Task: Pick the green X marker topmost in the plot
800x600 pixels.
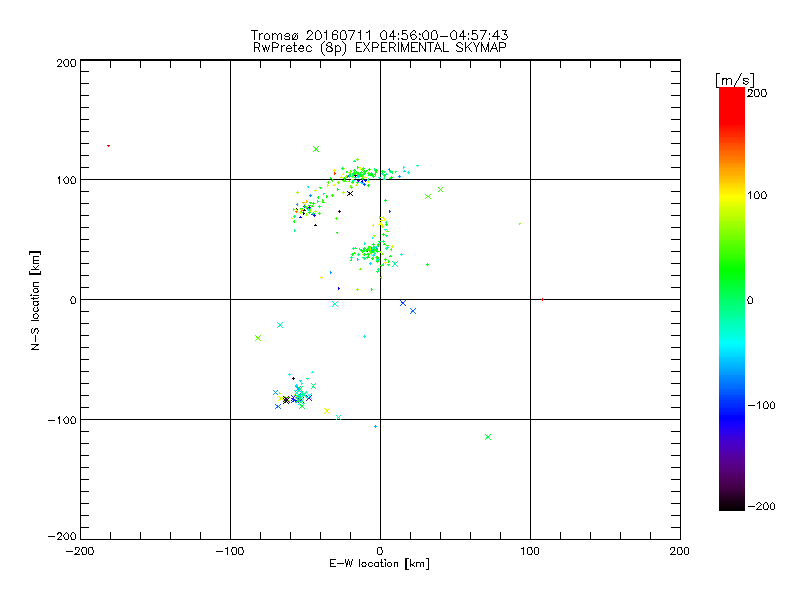Action: tap(316, 149)
